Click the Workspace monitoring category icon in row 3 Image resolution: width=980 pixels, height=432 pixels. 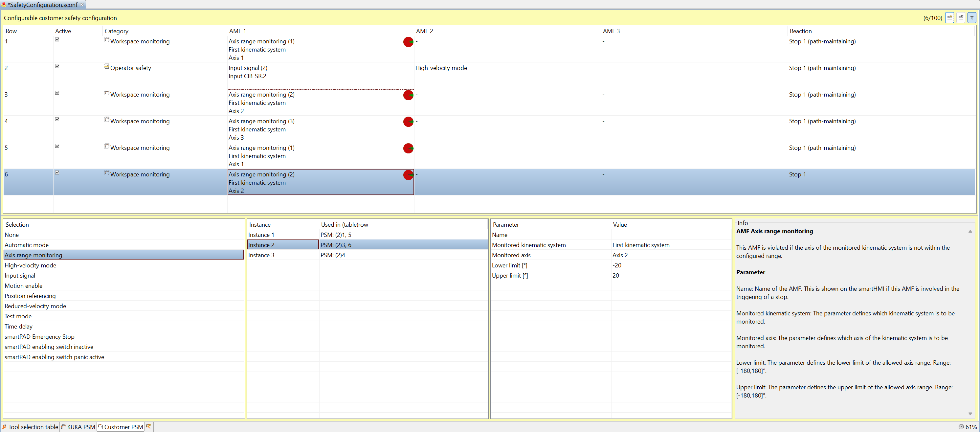click(x=107, y=93)
